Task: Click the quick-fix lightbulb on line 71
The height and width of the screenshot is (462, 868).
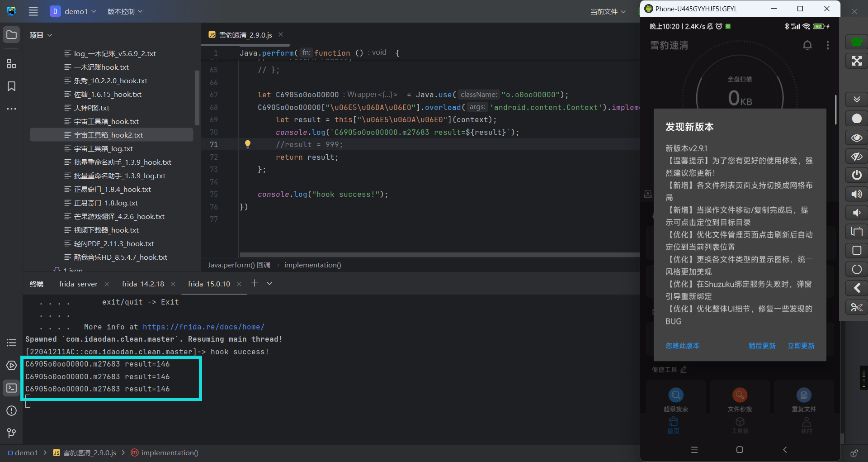Action: [x=248, y=144]
